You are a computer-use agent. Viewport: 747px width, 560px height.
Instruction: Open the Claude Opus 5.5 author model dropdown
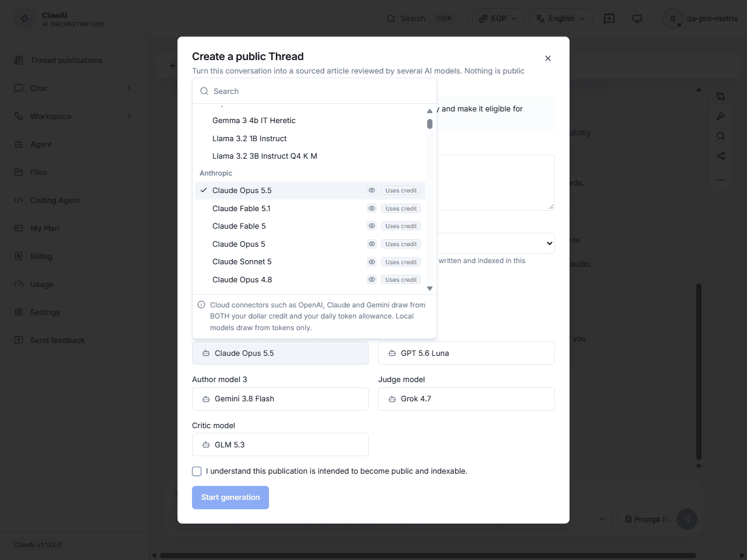click(x=280, y=353)
